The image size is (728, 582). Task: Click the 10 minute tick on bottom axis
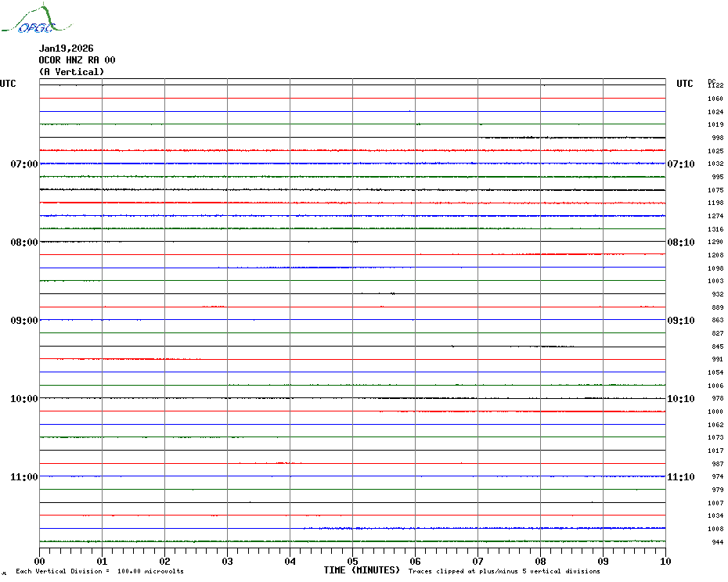pos(665,561)
